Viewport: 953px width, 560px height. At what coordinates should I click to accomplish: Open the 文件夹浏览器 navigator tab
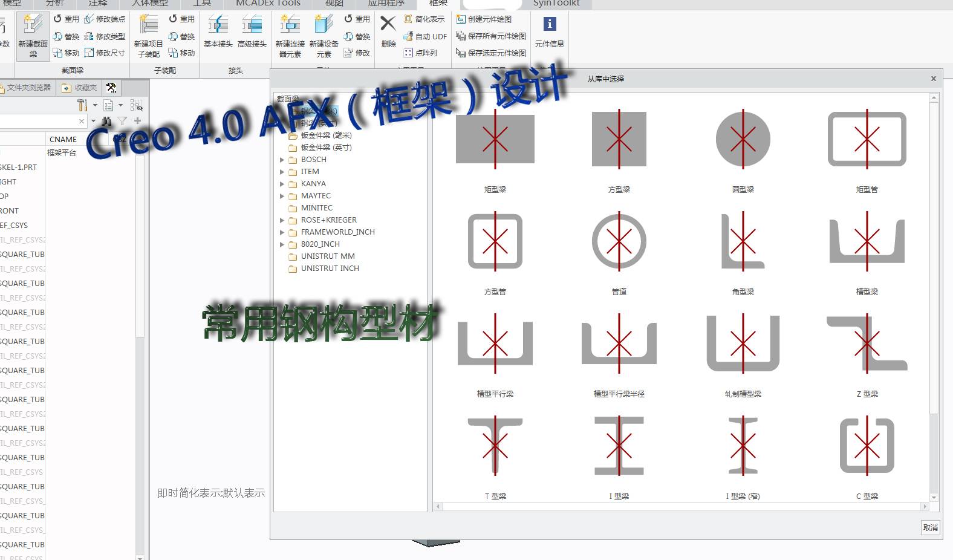coord(28,88)
